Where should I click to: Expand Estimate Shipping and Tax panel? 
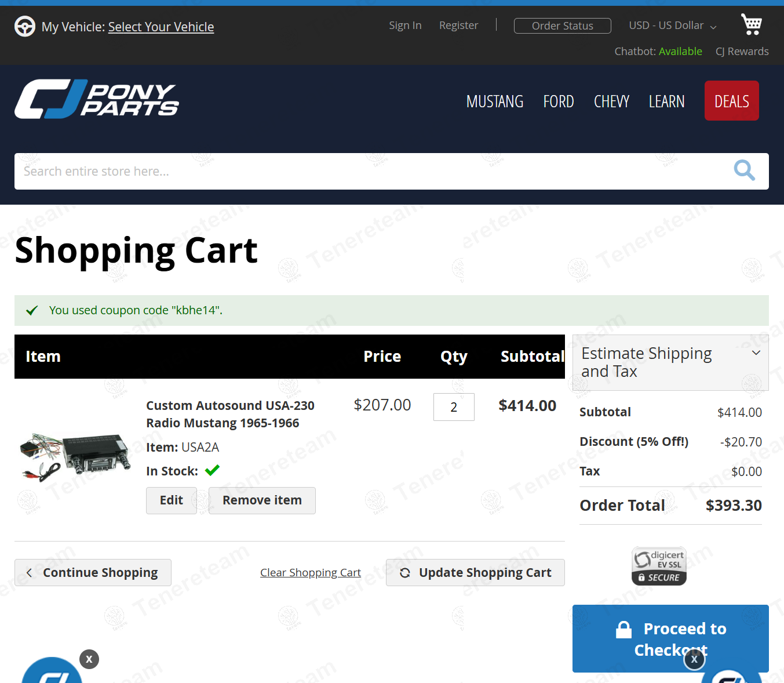point(670,362)
